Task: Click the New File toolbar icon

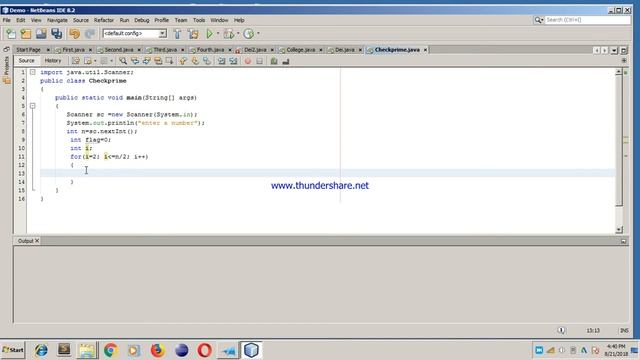Action: (11, 34)
